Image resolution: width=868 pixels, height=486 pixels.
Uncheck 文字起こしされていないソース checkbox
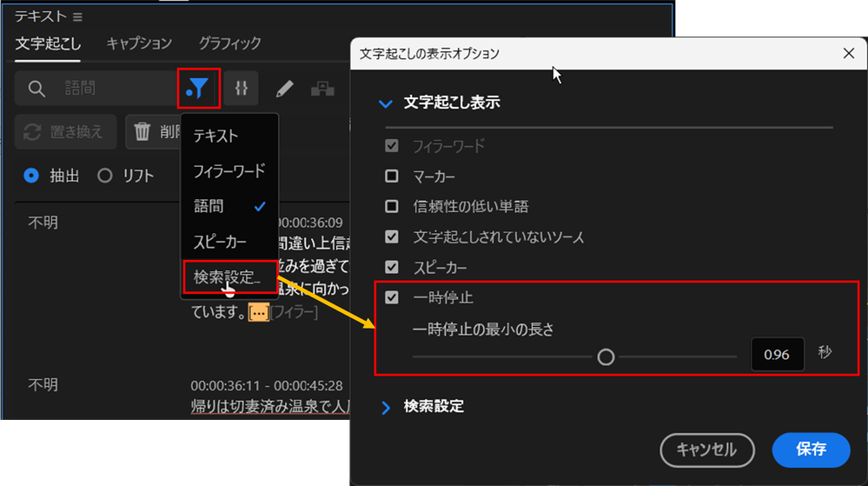coord(391,236)
